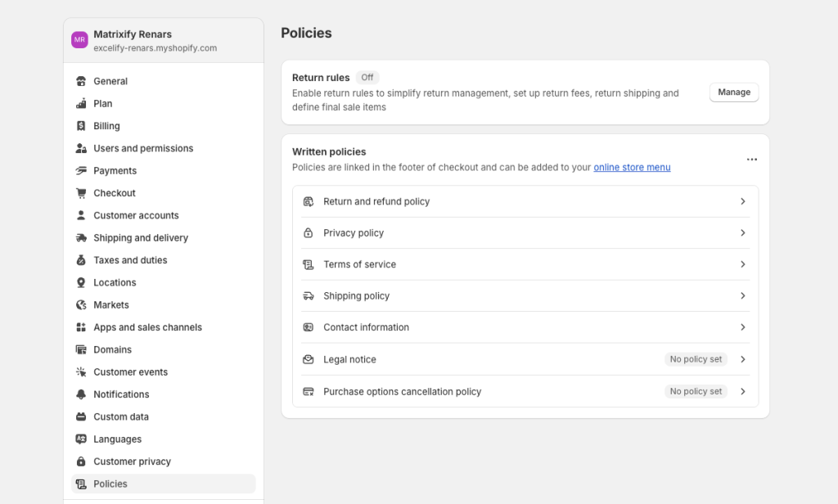This screenshot has width=838, height=504.
Task: Click the Customer privacy lock icon
Action: (x=79, y=461)
